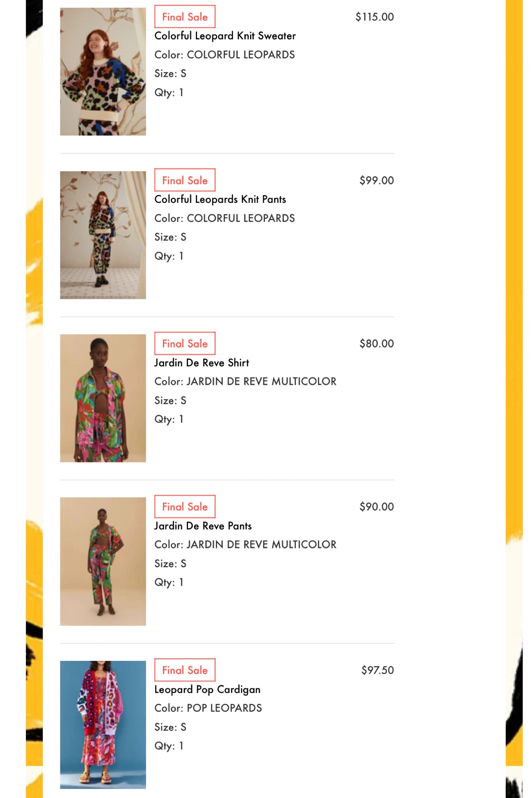Click the POP LEOPARDS color text
The height and width of the screenshot is (798, 532).
[224, 708]
